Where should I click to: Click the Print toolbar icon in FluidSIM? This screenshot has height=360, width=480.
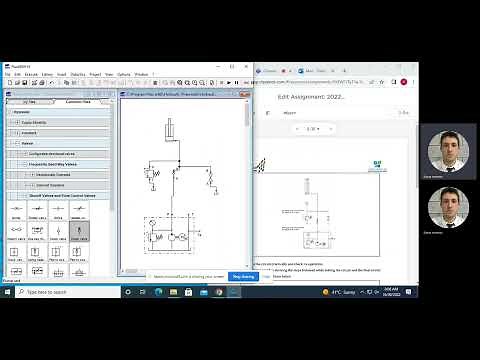42,82
